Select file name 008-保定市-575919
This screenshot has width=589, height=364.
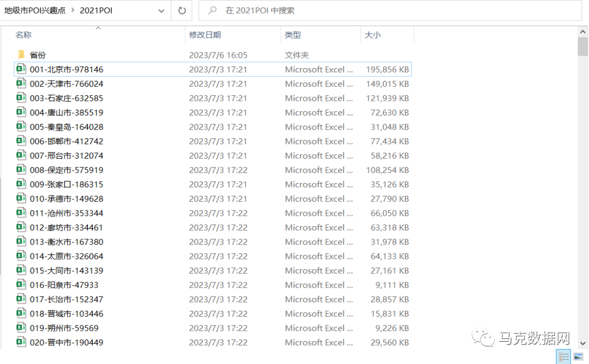(67, 170)
